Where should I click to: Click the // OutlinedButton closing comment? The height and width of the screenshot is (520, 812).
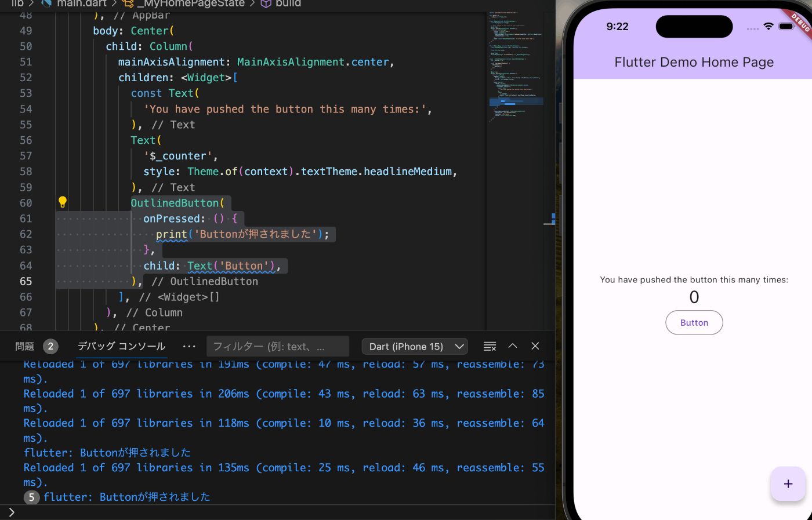coord(205,281)
